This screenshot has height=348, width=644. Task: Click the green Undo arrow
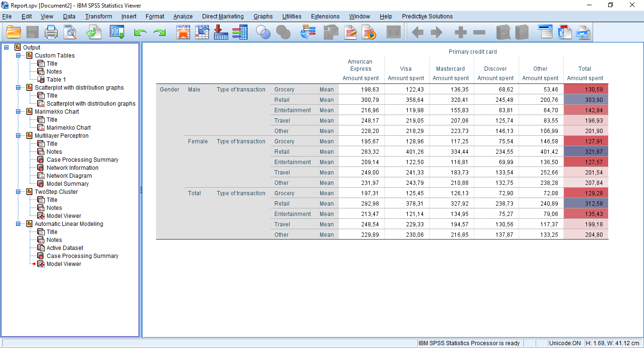[140, 33]
